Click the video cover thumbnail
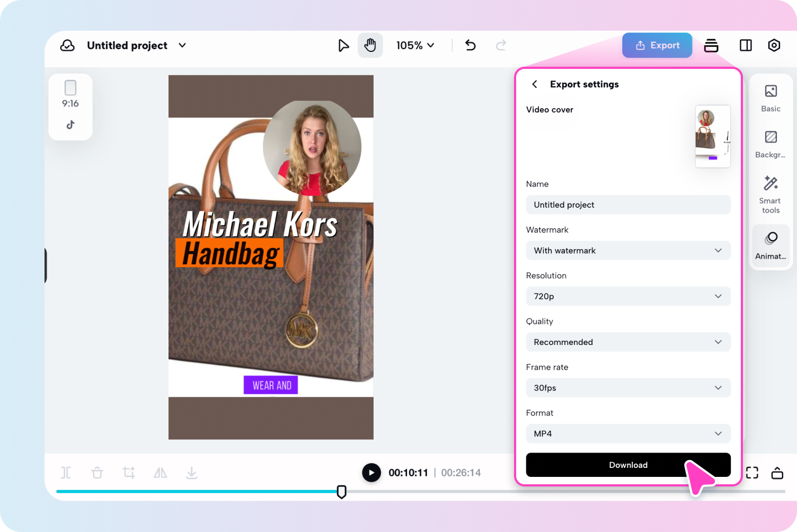 click(713, 137)
